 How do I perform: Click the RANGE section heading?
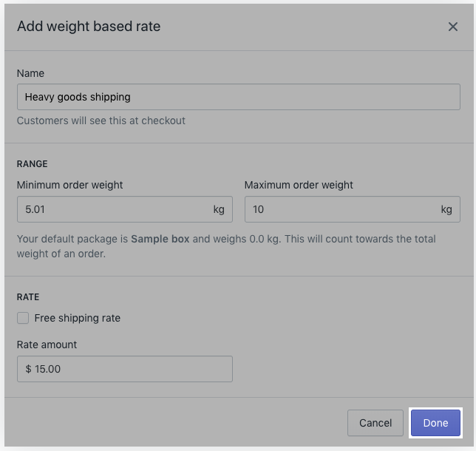click(x=33, y=164)
